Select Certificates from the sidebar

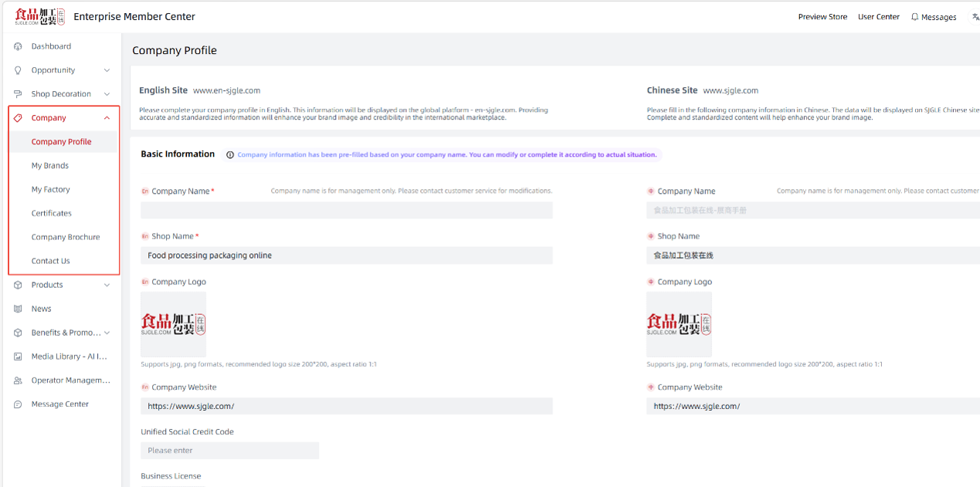(52, 213)
